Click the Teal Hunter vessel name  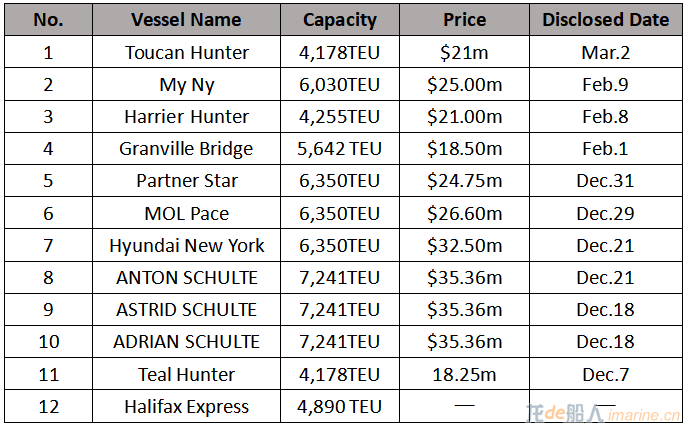pos(187,374)
